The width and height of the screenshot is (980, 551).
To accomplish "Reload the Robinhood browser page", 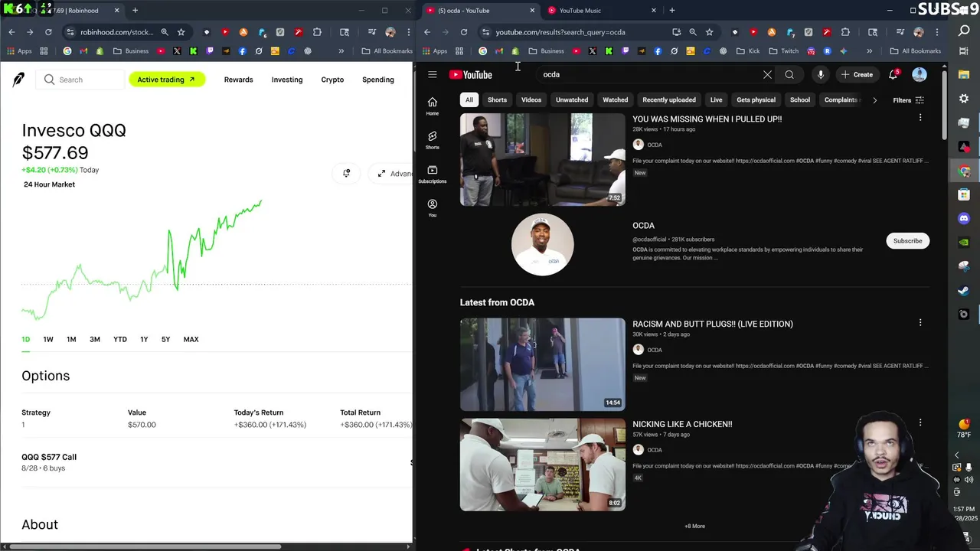I will (48, 32).
